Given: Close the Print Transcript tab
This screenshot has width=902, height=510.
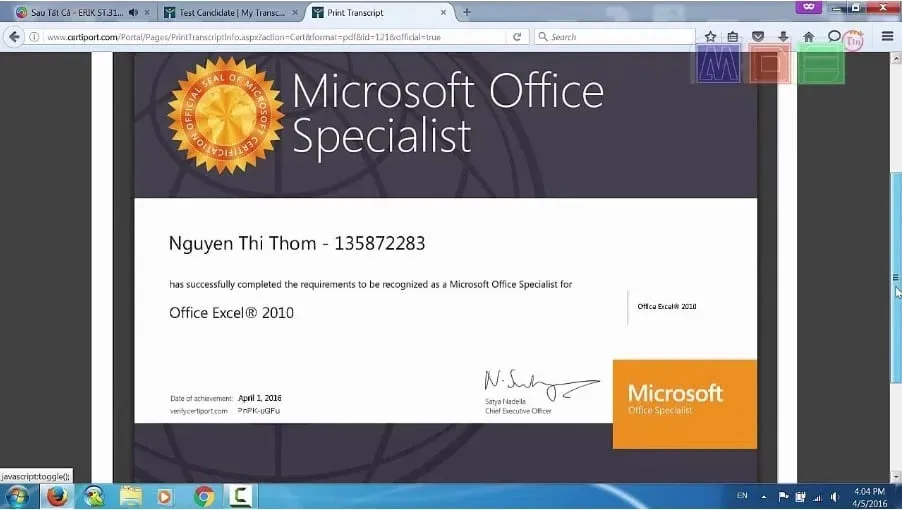Looking at the screenshot, I should [444, 12].
